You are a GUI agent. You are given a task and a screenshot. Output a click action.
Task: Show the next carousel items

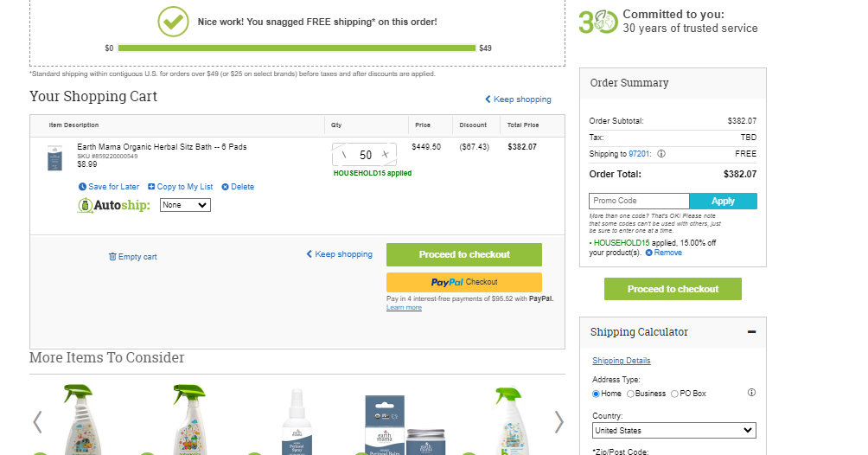559,422
